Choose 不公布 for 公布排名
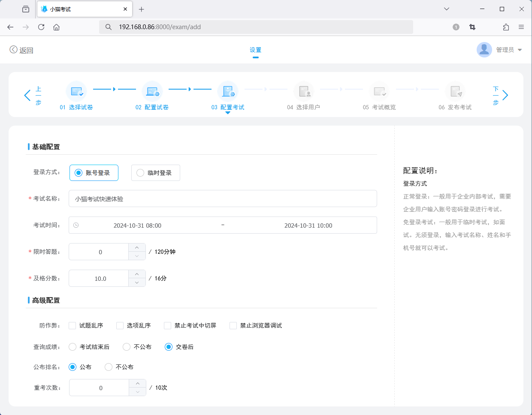The image size is (532, 415). coord(108,367)
